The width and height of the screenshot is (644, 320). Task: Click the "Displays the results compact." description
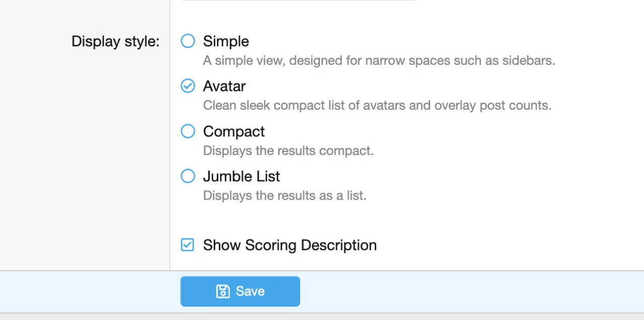[x=288, y=150]
